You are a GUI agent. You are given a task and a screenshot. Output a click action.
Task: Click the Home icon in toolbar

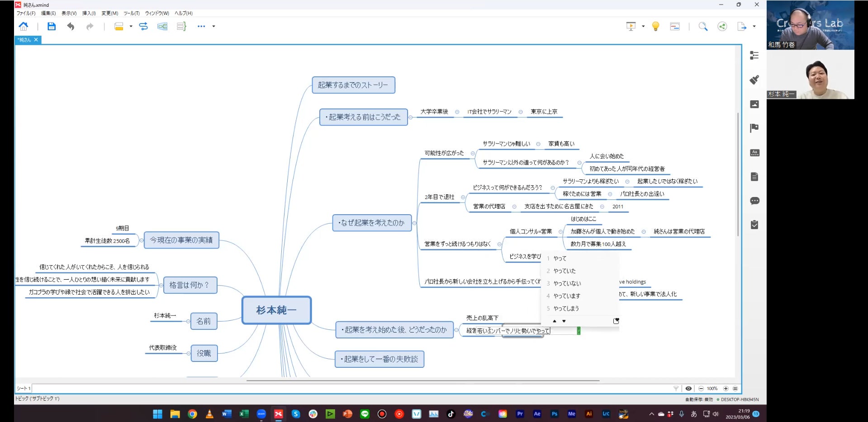(24, 27)
